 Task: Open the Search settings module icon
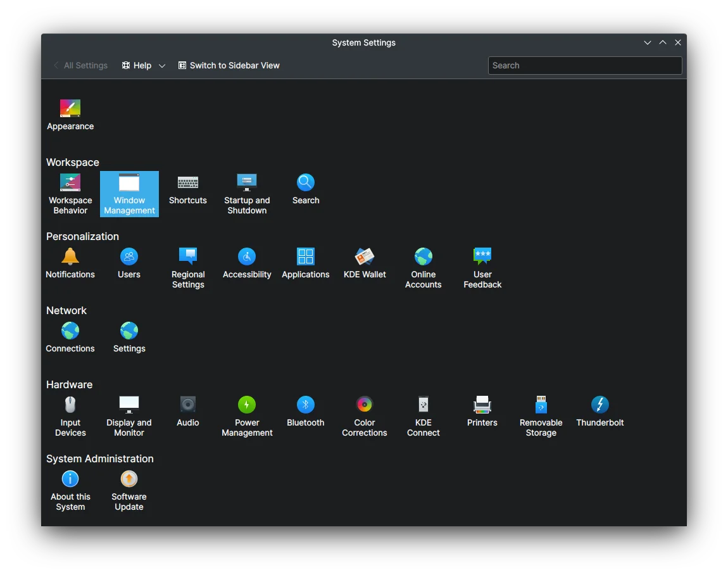coord(306,189)
